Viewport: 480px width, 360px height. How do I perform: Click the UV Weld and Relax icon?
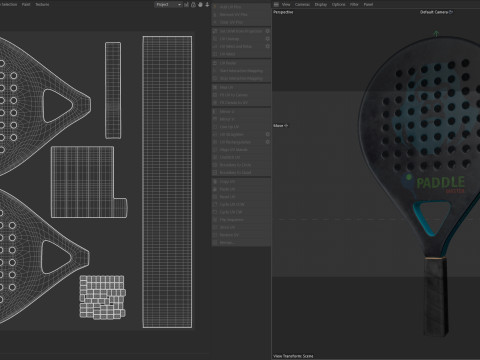[215, 46]
